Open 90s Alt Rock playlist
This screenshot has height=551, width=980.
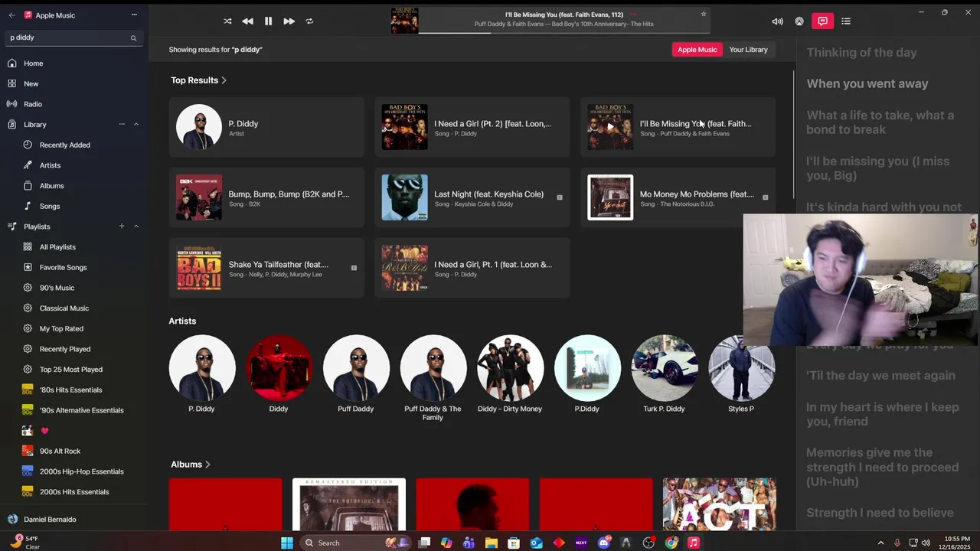click(x=73, y=451)
